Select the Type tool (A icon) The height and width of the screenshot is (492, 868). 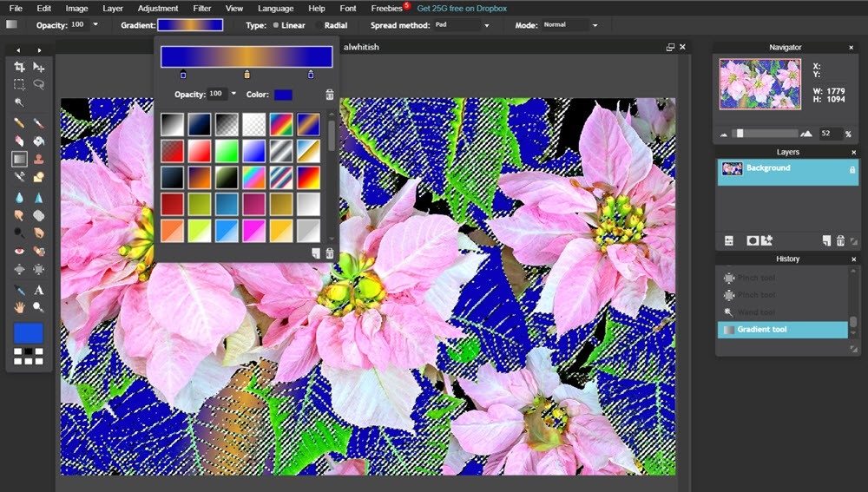(x=39, y=290)
